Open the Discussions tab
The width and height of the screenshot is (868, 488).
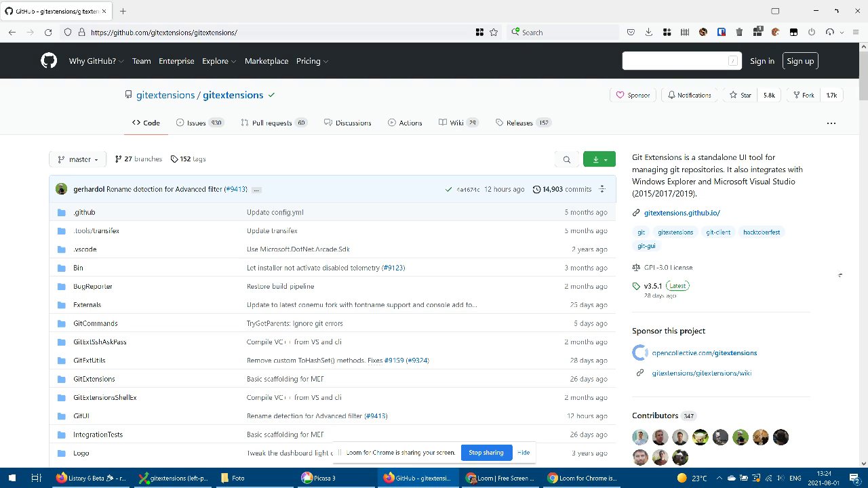point(348,123)
